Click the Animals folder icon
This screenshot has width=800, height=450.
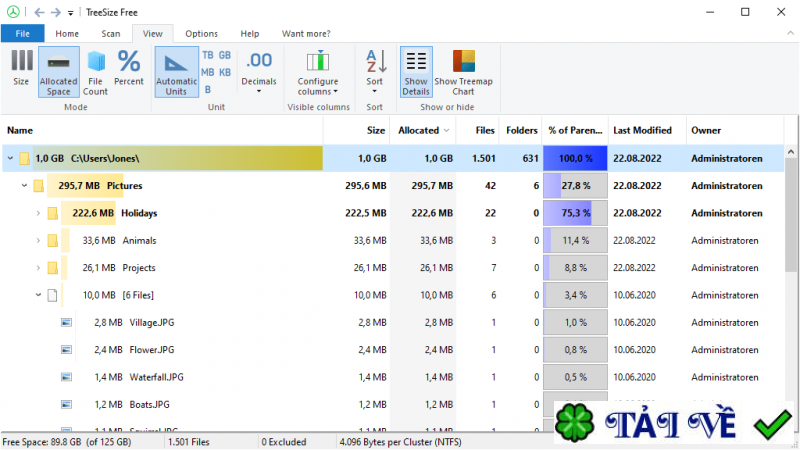tap(53, 240)
